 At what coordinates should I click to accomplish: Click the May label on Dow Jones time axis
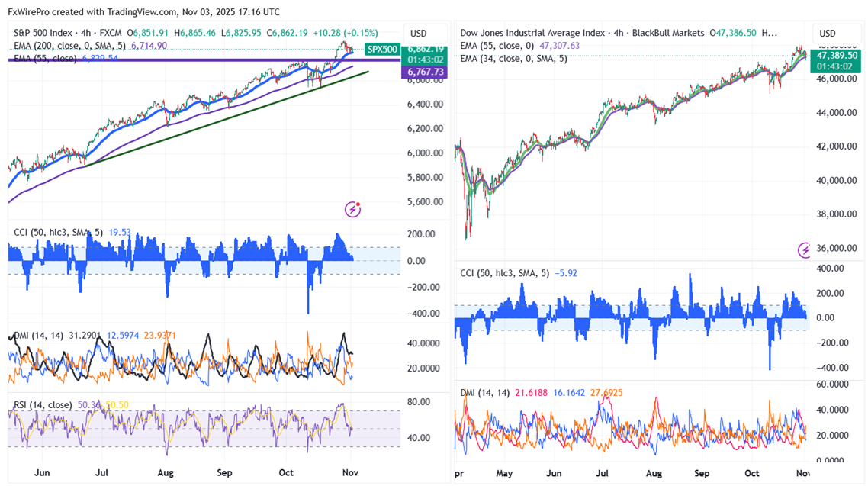504,473
